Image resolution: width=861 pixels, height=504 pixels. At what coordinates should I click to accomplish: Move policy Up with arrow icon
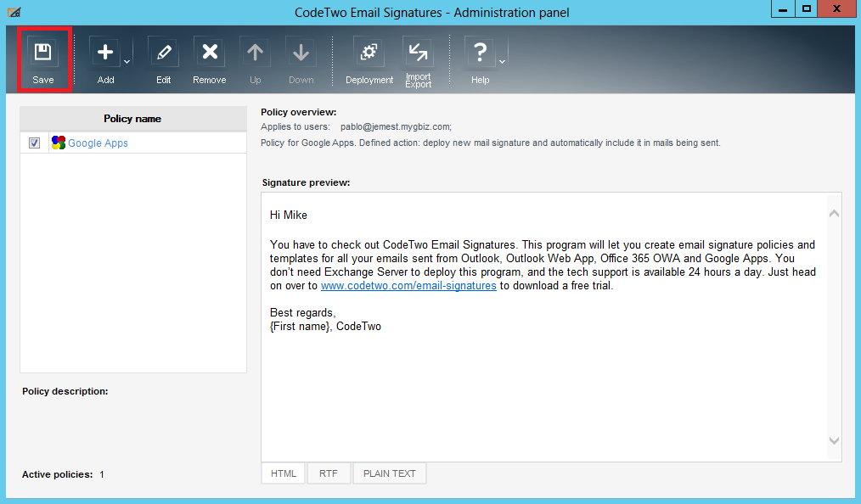(x=255, y=53)
